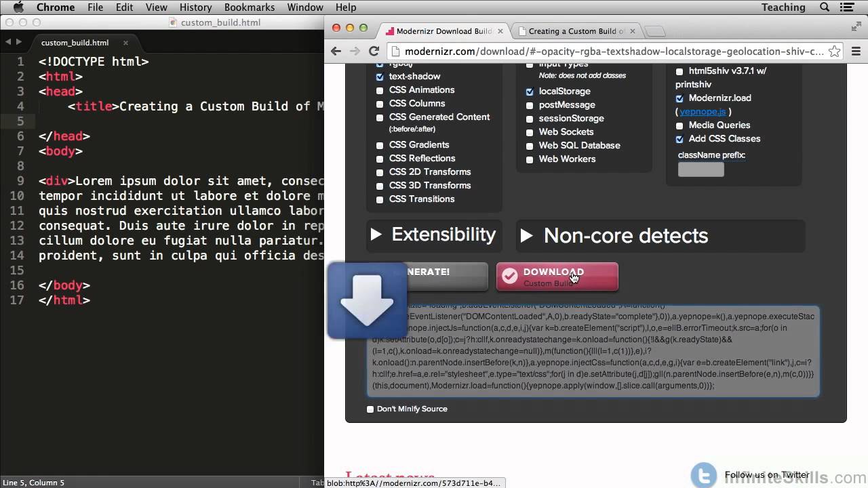This screenshot has width=868, height=488.
Task: Close the custom_build.html editor tab
Action: (x=125, y=43)
